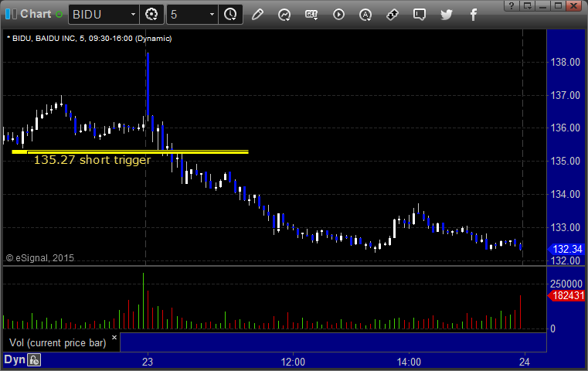
Task: Open the studies chart-line icon menu
Action: coord(284,15)
